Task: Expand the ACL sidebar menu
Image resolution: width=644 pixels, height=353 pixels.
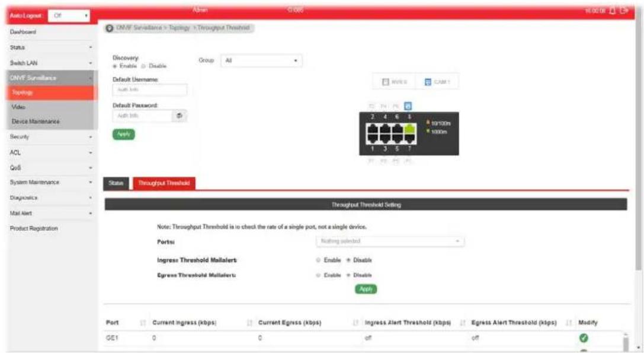Action: [x=50, y=152]
